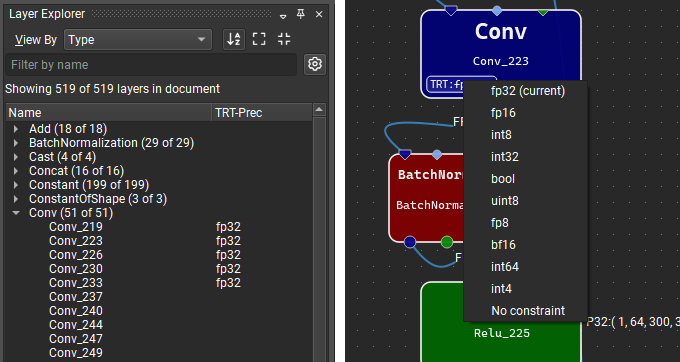Click the dark blue output port of BatchNormalization node
The image size is (680, 362).
point(410,242)
